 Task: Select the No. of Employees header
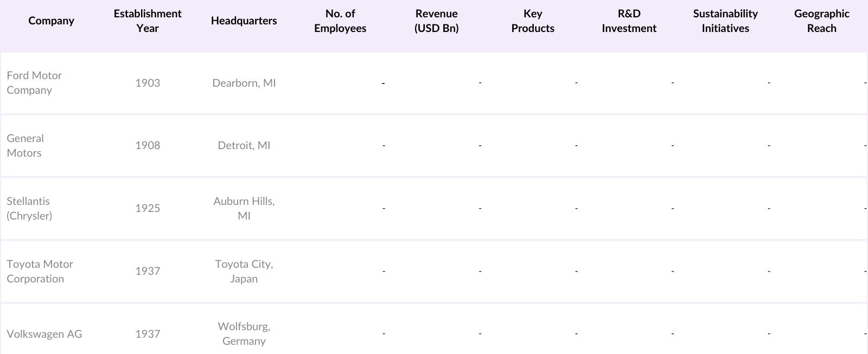click(340, 21)
